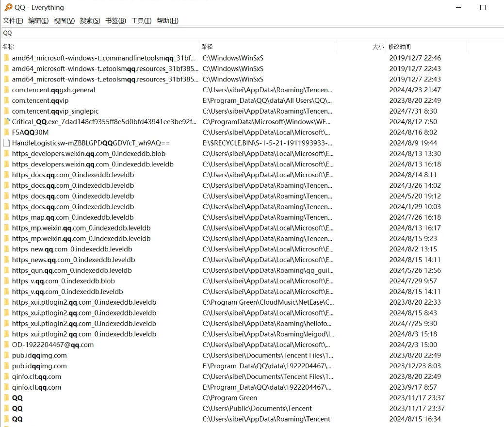The height and width of the screenshot is (427, 504).
Task: Click the blank file icon for HandleLogisticsw
Action: coord(6,143)
